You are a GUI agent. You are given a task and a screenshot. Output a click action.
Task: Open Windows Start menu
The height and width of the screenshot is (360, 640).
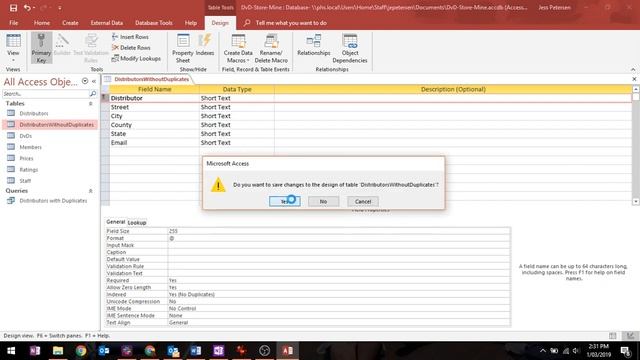coord(11,351)
